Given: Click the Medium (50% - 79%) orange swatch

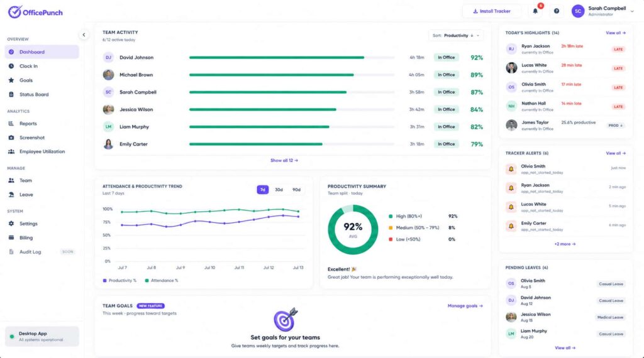Looking at the screenshot, I should 391,227.
